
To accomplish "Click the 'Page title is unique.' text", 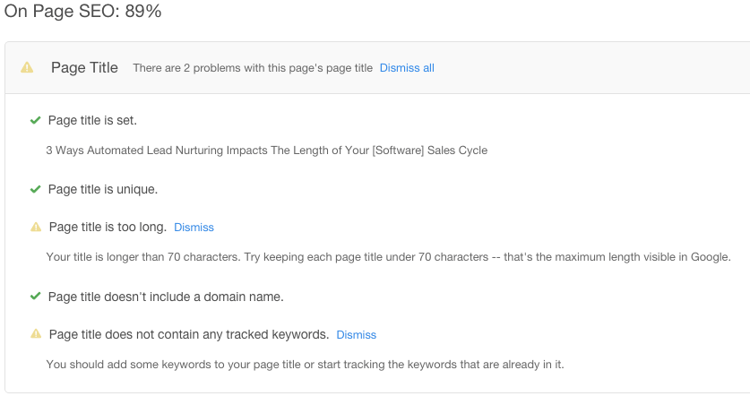I will pos(103,189).
